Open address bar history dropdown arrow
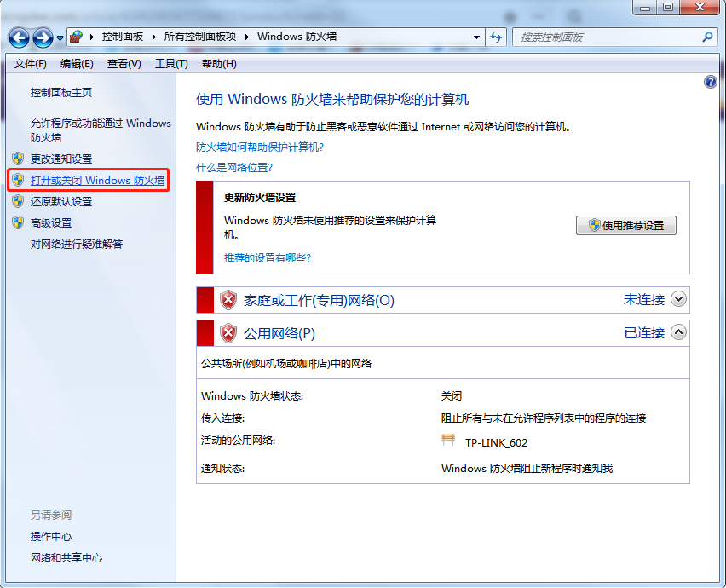This screenshot has width=726, height=588. [x=476, y=37]
